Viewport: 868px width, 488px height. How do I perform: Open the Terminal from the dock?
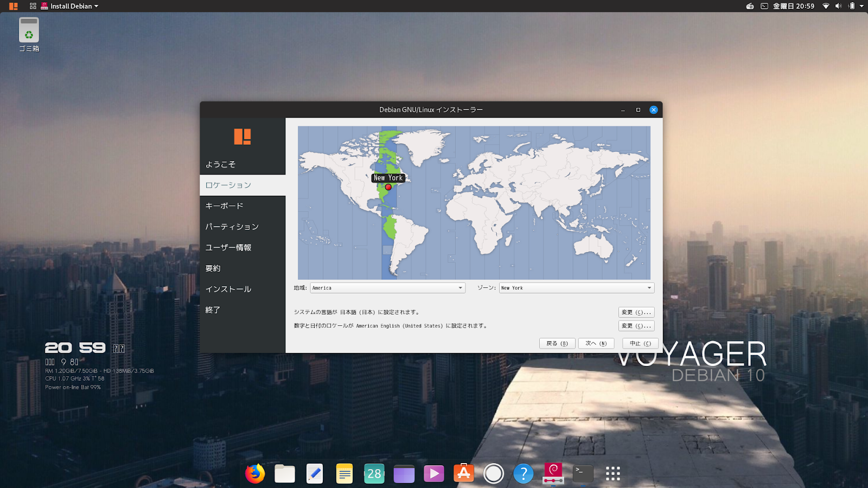583,473
